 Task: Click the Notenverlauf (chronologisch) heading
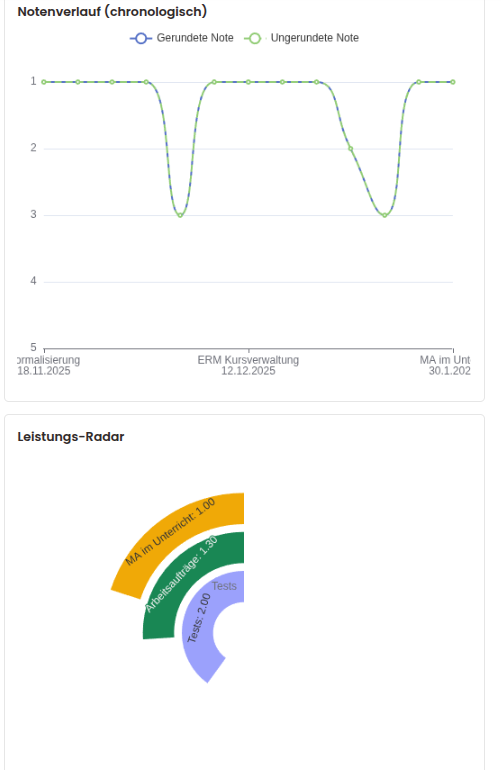coord(112,11)
